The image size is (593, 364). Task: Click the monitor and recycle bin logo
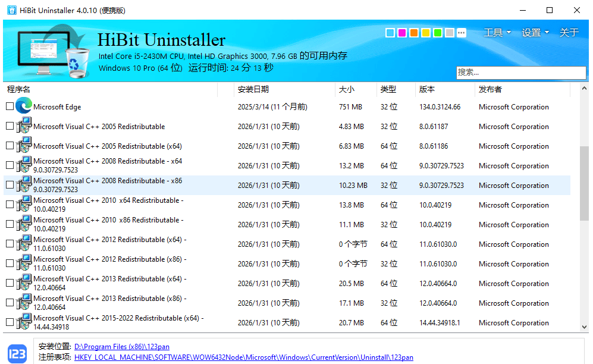[x=53, y=51]
